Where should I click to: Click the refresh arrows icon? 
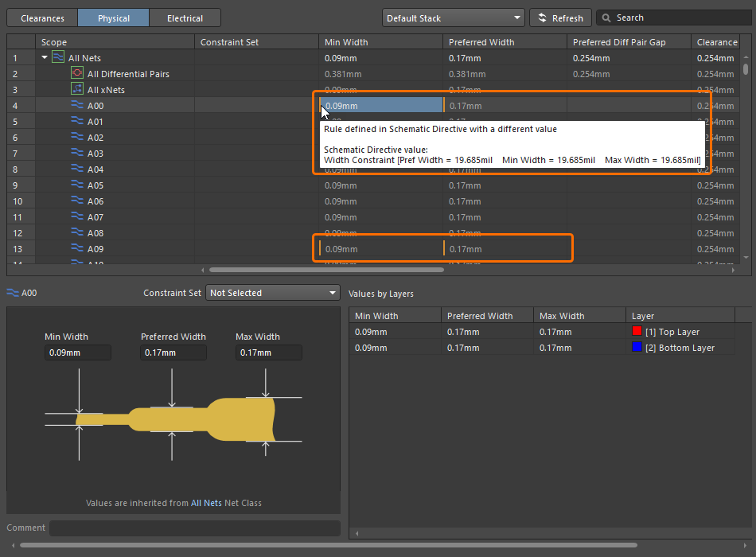click(x=543, y=18)
